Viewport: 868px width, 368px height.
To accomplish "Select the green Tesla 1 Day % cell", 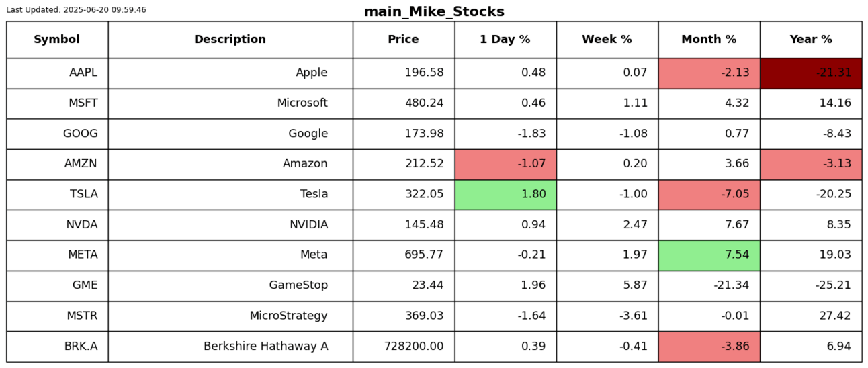I will [x=505, y=195].
